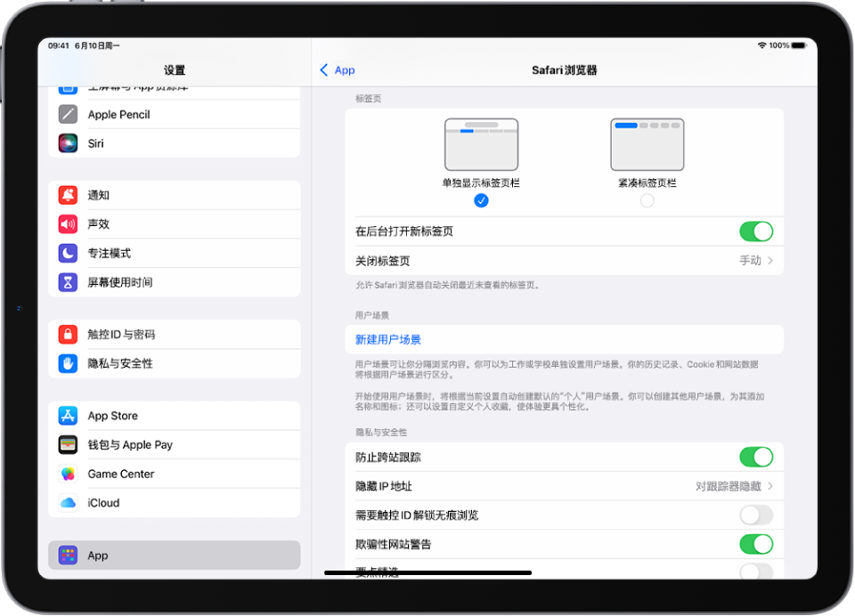Go back to App list

click(338, 69)
